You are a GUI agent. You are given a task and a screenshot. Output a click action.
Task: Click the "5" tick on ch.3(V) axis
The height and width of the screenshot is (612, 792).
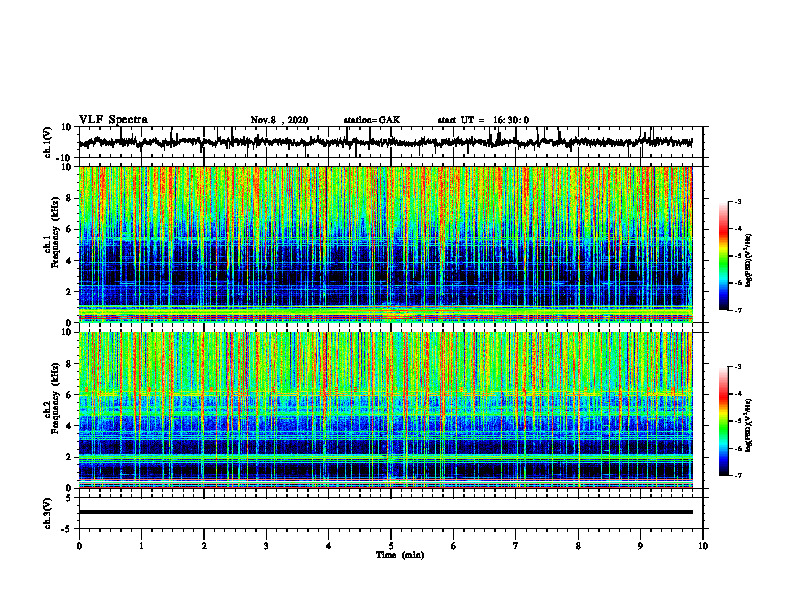pos(70,498)
